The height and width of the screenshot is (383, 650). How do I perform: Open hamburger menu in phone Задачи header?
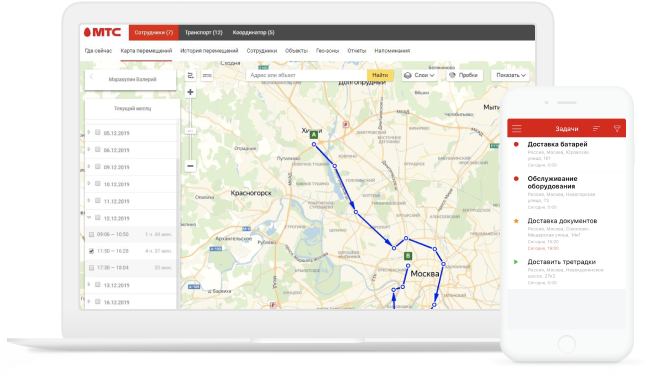(517, 128)
